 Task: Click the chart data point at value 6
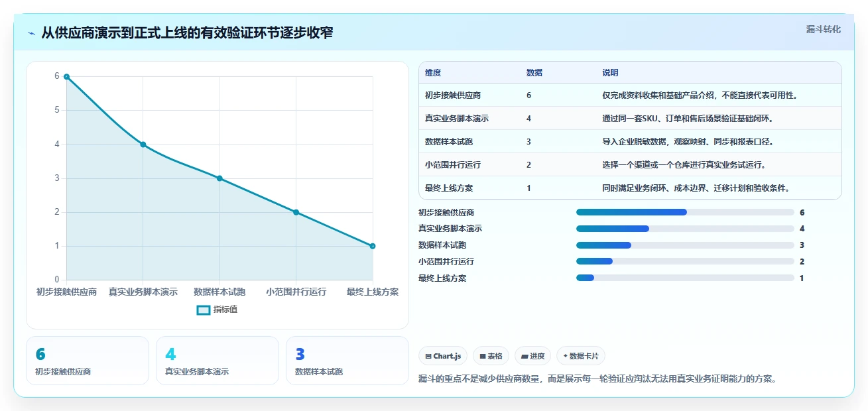(x=66, y=77)
